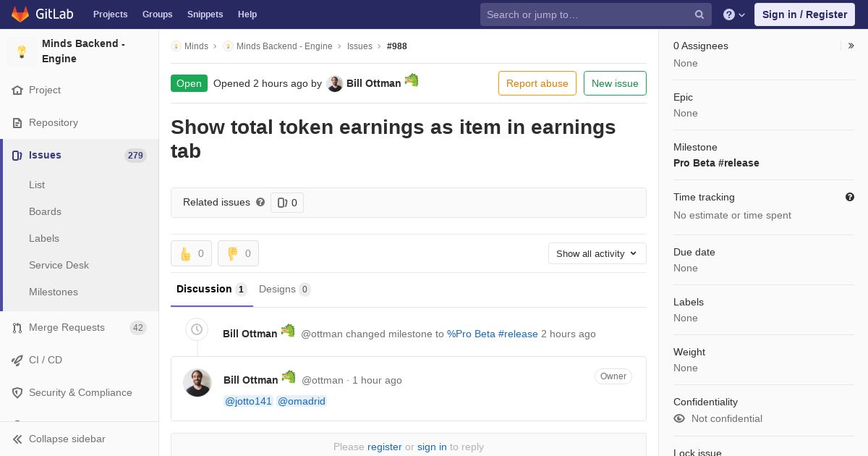The image size is (868, 456).
Task: Click the related issues count badge
Action: [x=287, y=203]
